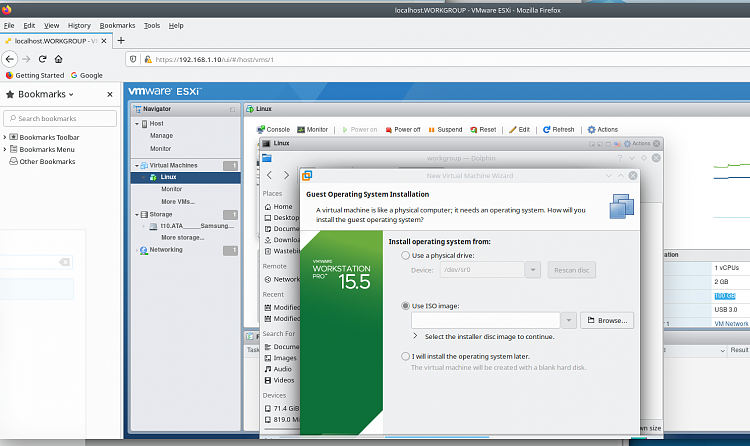Open the ESXi Actions gear menu
750x446 pixels.
click(x=603, y=130)
